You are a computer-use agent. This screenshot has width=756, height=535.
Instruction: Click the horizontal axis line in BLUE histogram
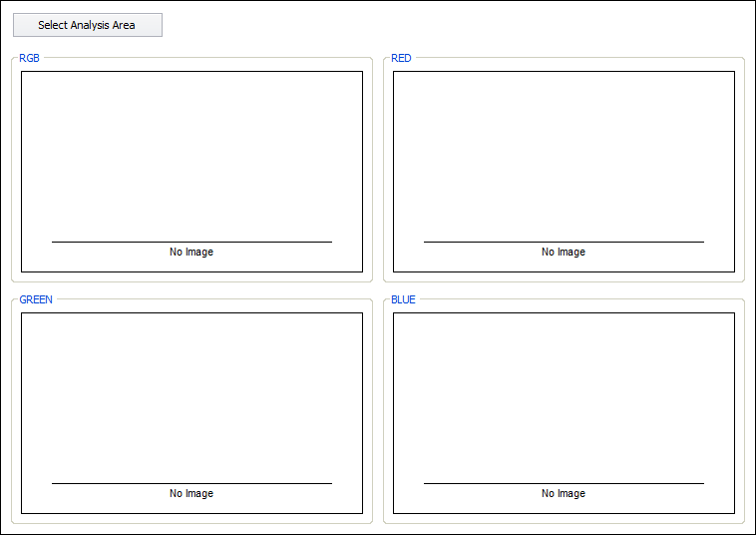click(564, 483)
